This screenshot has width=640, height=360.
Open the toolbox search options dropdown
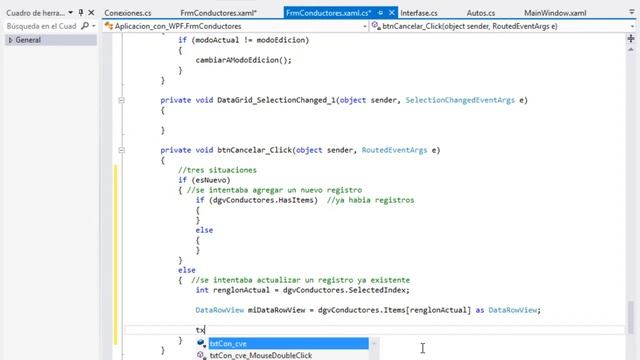click(94, 27)
